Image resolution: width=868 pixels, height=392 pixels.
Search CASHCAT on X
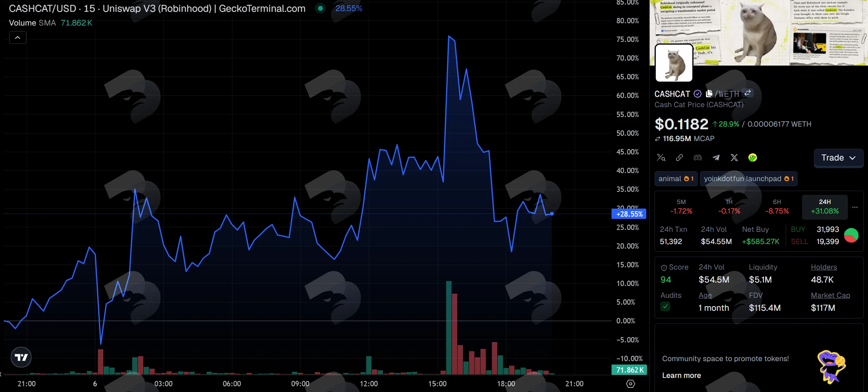pyautogui.click(x=661, y=157)
